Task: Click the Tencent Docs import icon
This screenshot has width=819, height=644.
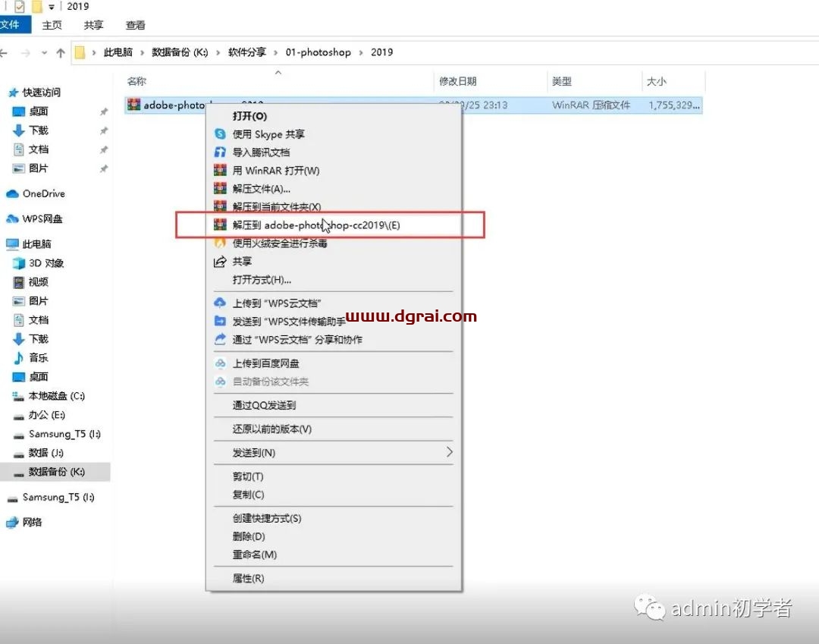Action: 220,152
